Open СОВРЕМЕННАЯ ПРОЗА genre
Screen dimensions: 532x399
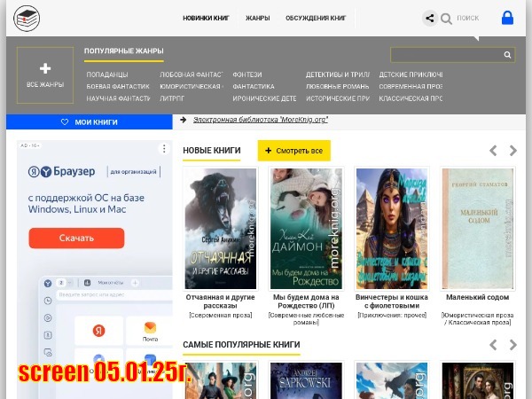[x=411, y=86]
